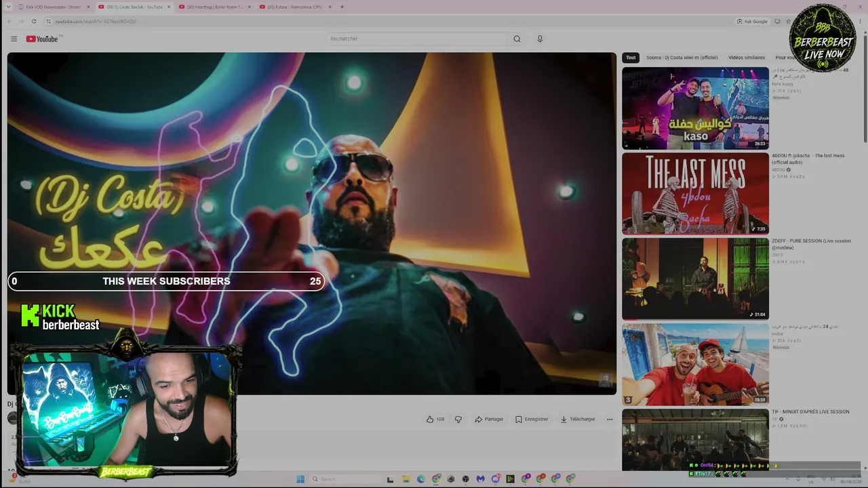Open a new browser tab
This screenshot has height=488, width=868.
click(342, 7)
